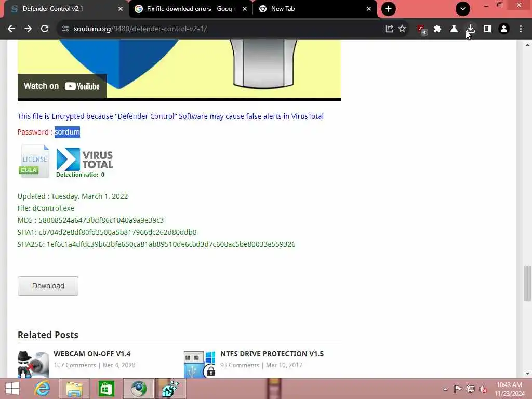
Task: Open the Webcam On-Off thumbnail
Action: point(33,364)
